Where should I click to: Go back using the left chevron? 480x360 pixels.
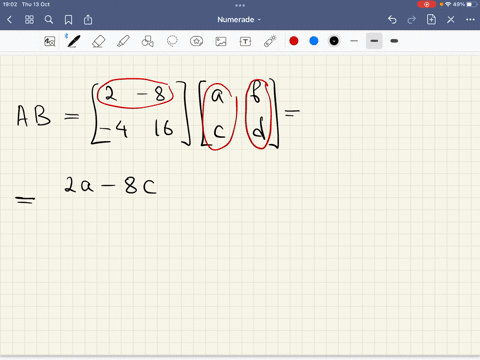point(9,20)
